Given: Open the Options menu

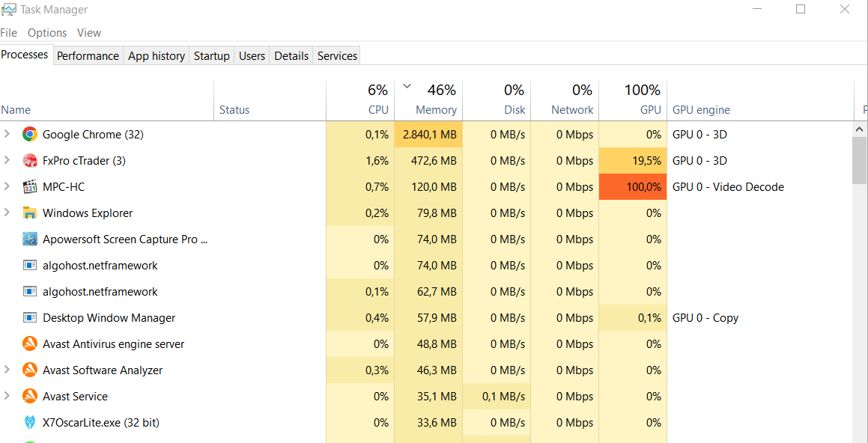Looking at the screenshot, I should pyautogui.click(x=47, y=33).
